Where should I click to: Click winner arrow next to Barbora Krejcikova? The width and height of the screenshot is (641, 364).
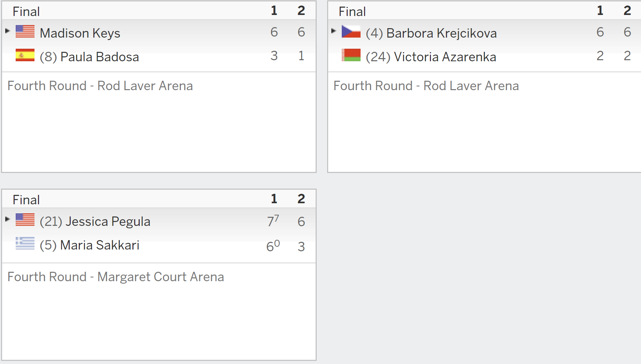point(334,31)
